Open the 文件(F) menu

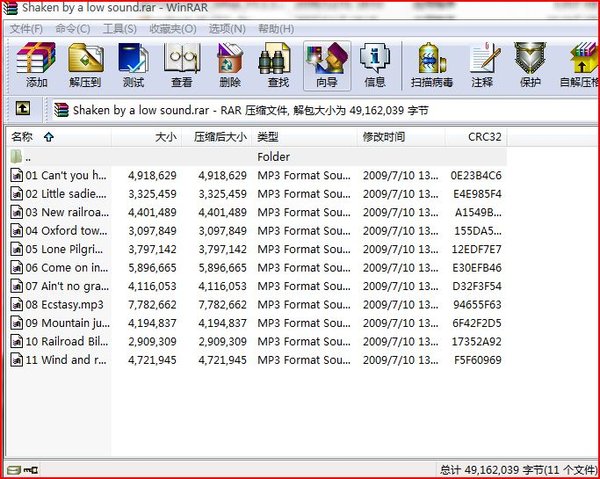26,29
